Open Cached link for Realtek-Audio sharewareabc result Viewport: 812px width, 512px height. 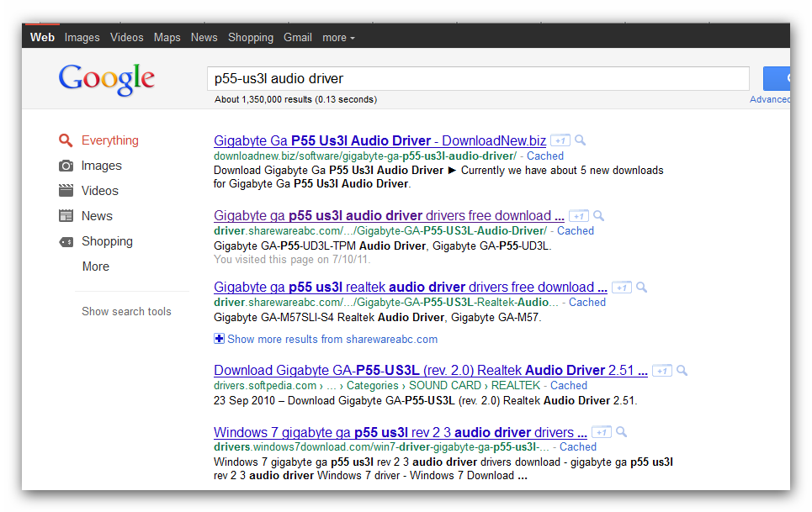pos(587,302)
